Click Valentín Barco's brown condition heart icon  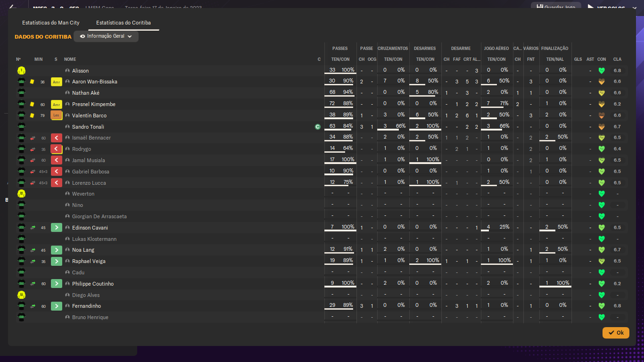(602, 115)
